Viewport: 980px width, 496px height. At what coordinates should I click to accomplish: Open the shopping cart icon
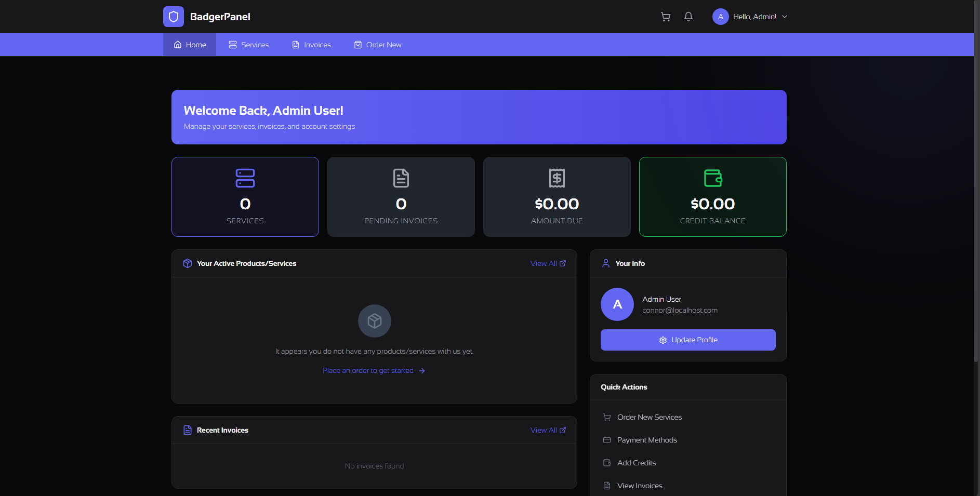[665, 17]
